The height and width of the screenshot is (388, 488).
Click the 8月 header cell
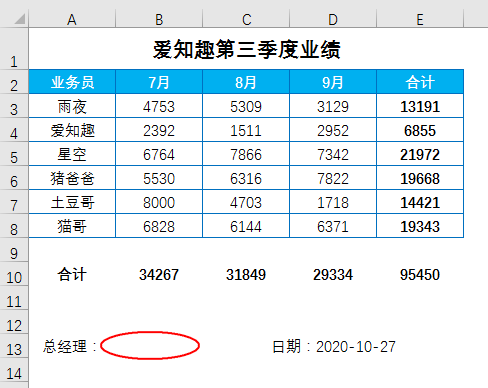(x=246, y=82)
